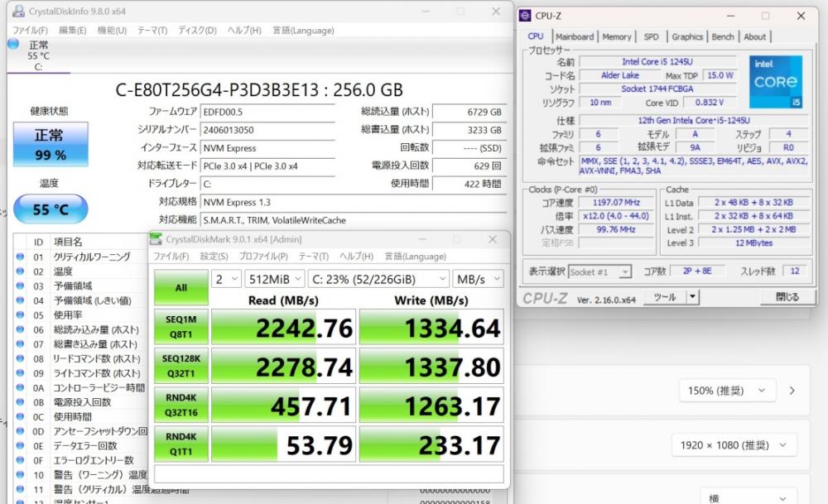This screenshot has height=504, width=828.
Task: Click SEQ1M write result 1334.64
Action: (431, 327)
